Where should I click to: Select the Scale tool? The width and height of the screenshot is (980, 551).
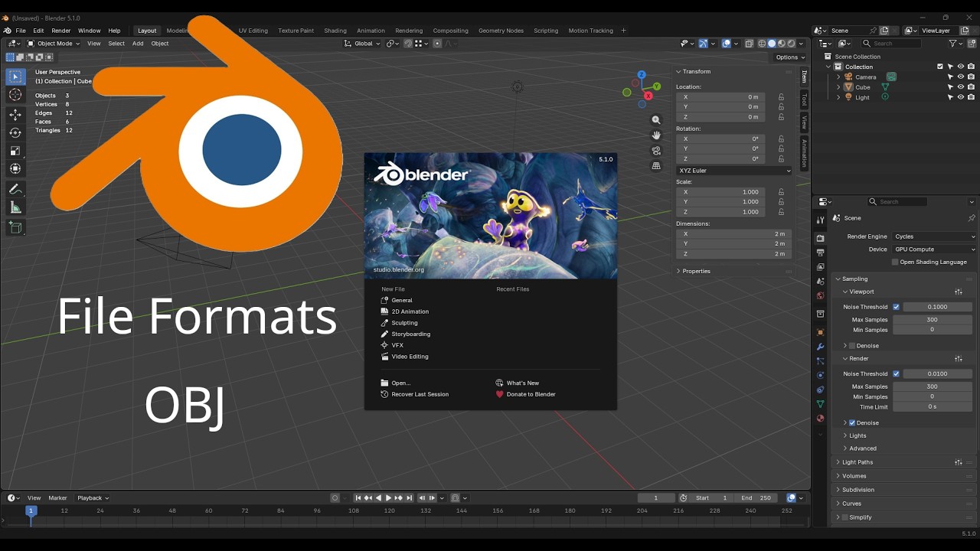pos(15,151)
